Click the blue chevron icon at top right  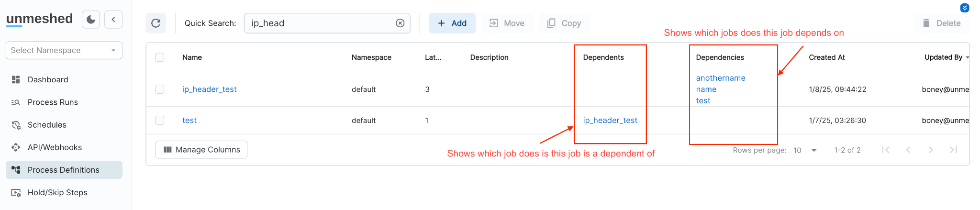click(x=965, y=8)
